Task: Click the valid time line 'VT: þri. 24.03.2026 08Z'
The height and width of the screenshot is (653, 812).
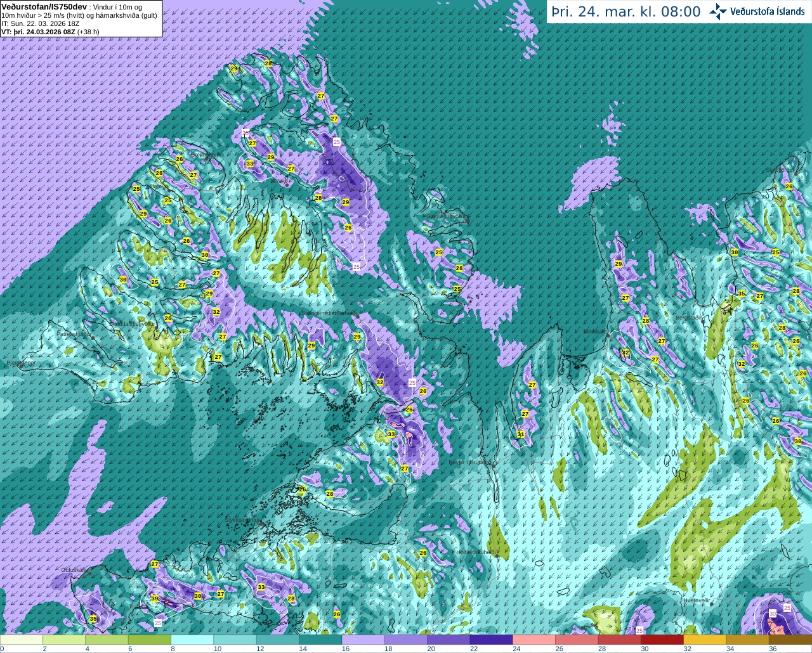Action: (x=38, y=31)
